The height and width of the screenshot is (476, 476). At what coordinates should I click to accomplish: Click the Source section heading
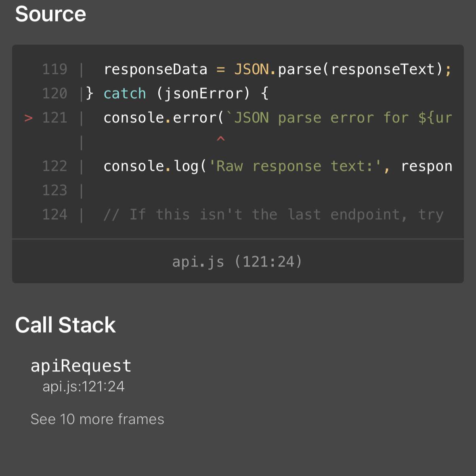click(x=50, y=14)
